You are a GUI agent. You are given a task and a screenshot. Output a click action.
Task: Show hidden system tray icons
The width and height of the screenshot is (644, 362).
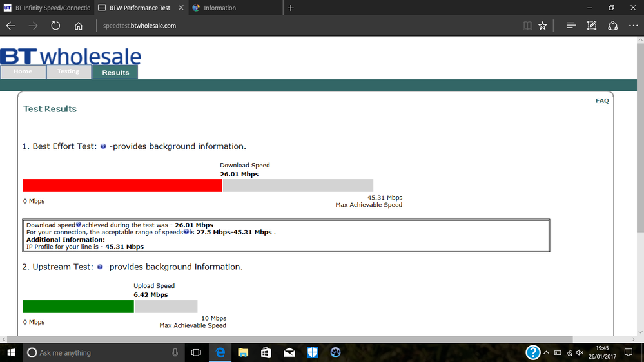(x=546, y=352)
